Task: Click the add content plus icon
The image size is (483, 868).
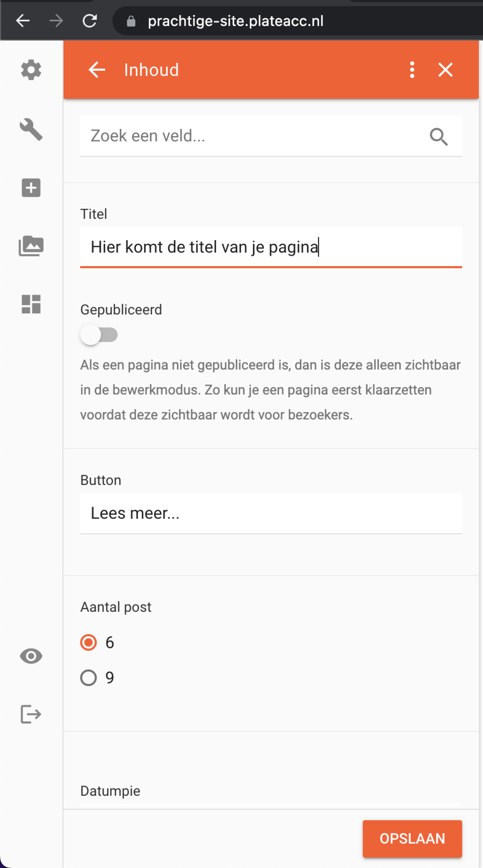Action: pyautogui.click(x=31, y=188)
